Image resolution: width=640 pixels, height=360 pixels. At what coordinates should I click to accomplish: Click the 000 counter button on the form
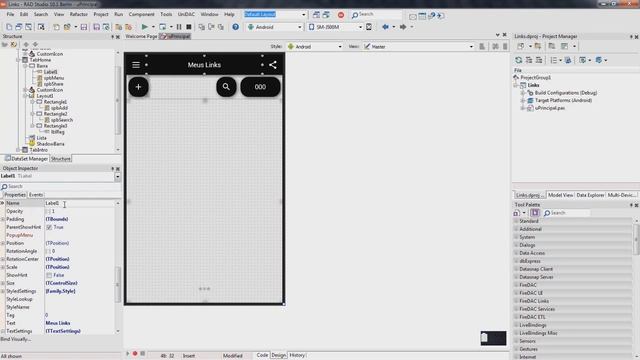click(x=260, y=87)
